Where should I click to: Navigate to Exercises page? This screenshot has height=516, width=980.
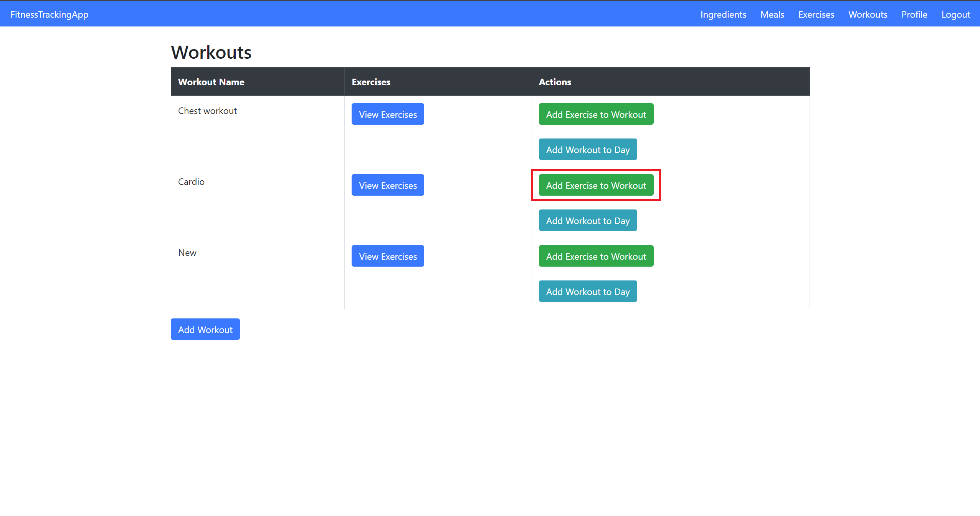point(816,15)
